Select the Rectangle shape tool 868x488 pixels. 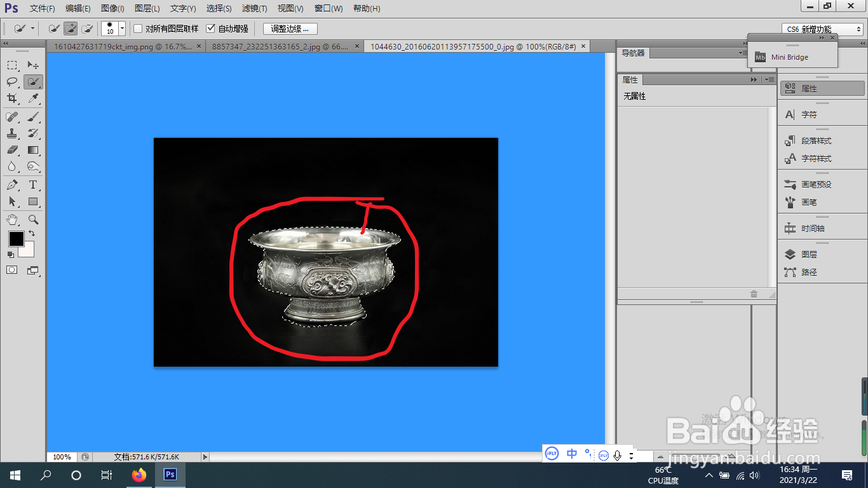[33, 201]
